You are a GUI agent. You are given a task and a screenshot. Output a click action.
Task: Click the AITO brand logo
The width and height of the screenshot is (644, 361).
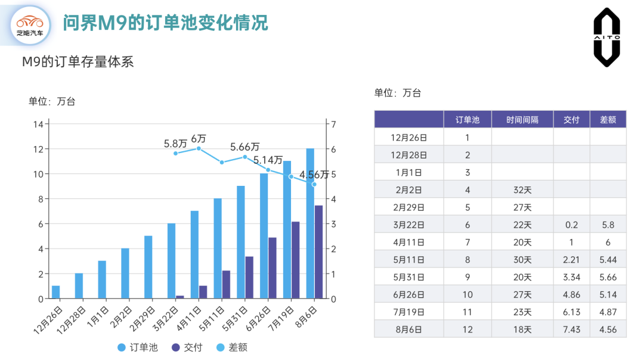[x=606, y=38]
